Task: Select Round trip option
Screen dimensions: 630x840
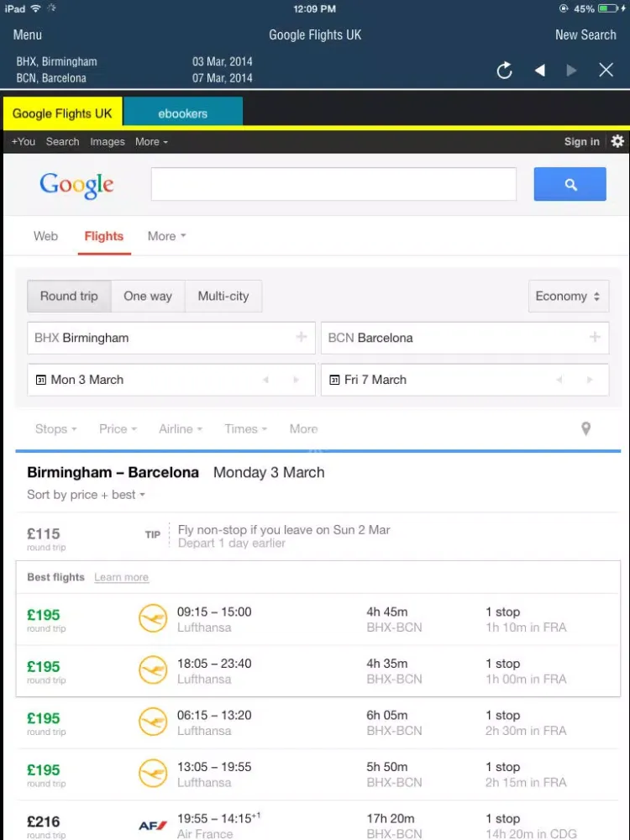Action: point(69,296)
